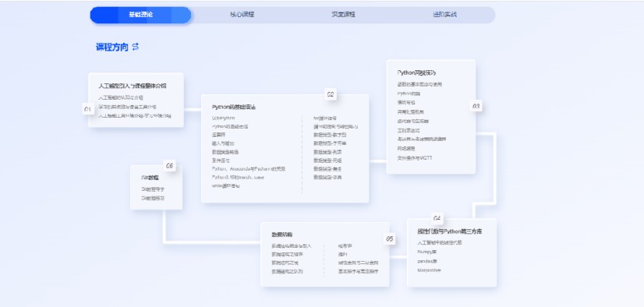Open the 数据结构 card title
The image size is (644, 307).
coord(281,235)
